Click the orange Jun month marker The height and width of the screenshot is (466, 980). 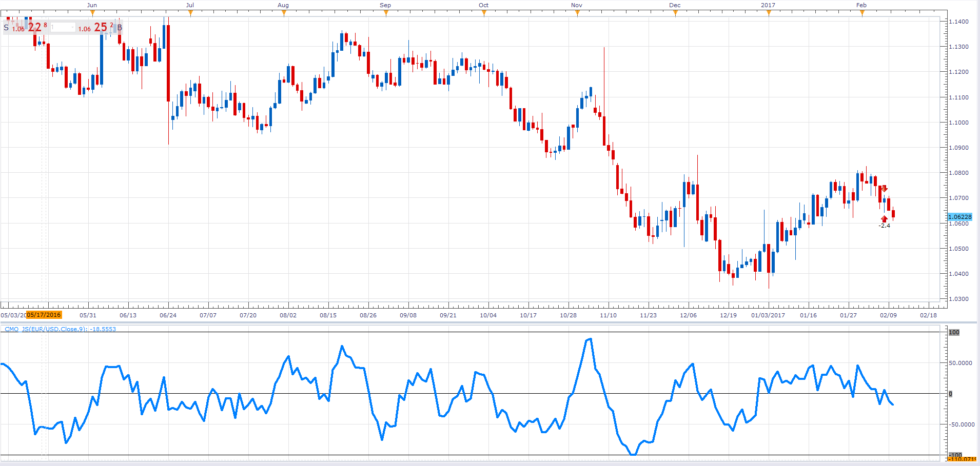coord(92,13)
